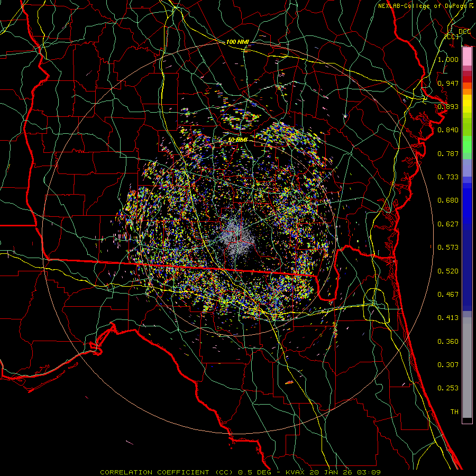This screenshot has height=476, width=476.
Task: Click the TH threshold label in legend
Action: point(454,412)
